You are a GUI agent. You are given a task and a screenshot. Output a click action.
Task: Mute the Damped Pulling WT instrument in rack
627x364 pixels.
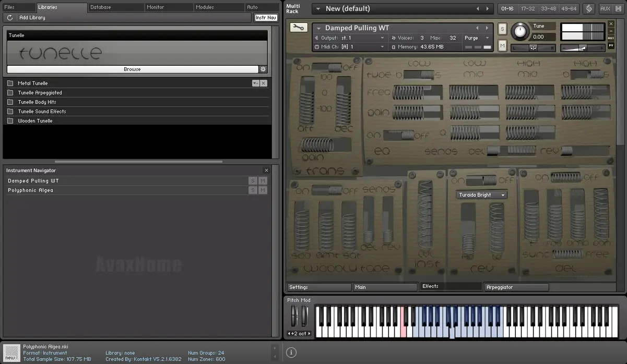(x=502, y=46)
